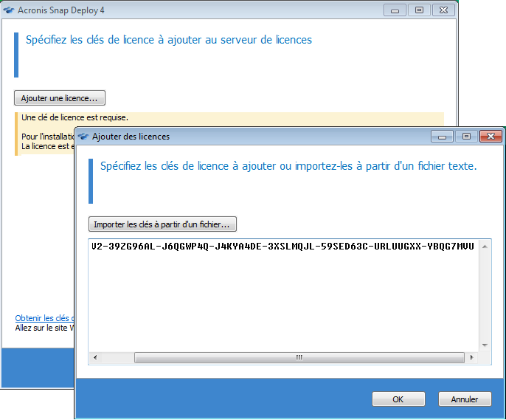Click the icon beside 'Ajouter des licences' title
This screenshot has width=506, height=420.
(x=83, y=137)
